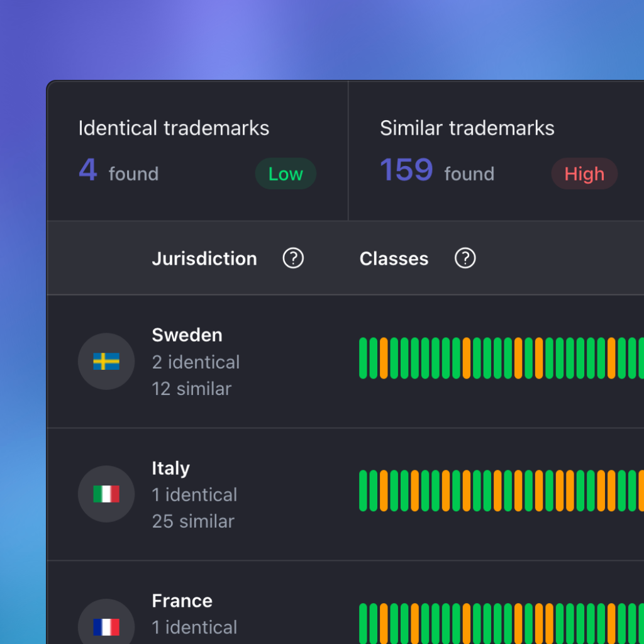Click the Low risk badge
The image size is (644, 644).
286,174
